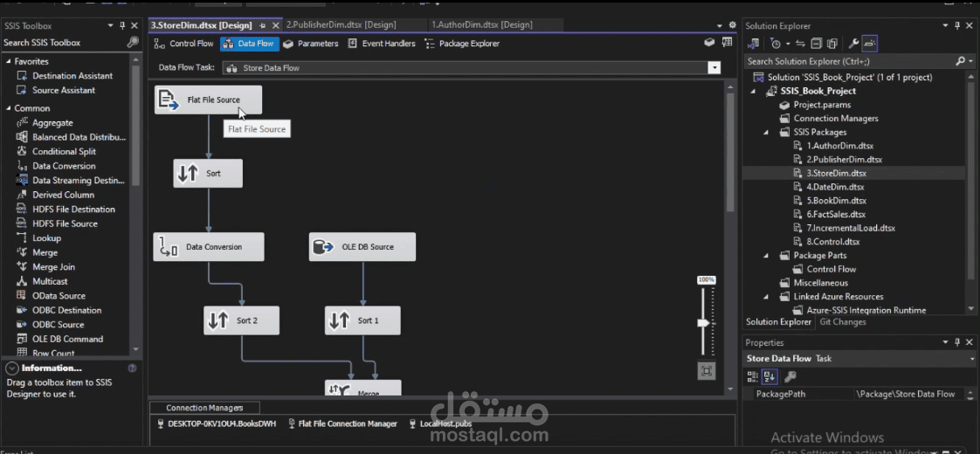Select Aggregate transformation in SSIS Toolbox
This screenshot has width=980, height=454.
(52, 123)
